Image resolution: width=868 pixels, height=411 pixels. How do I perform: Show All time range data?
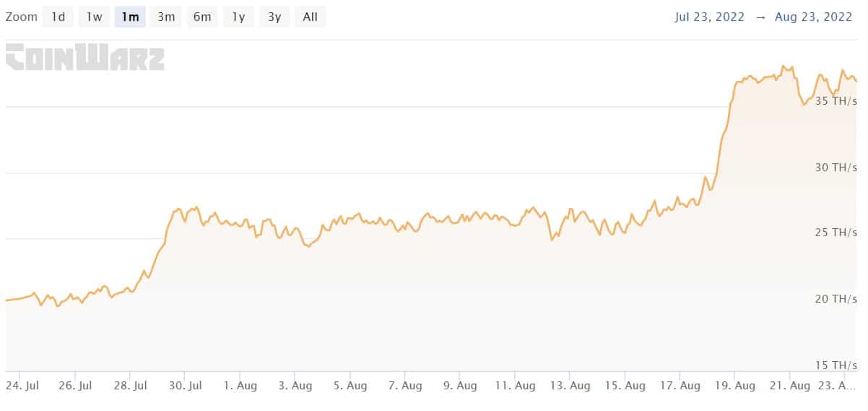(311, 17)
